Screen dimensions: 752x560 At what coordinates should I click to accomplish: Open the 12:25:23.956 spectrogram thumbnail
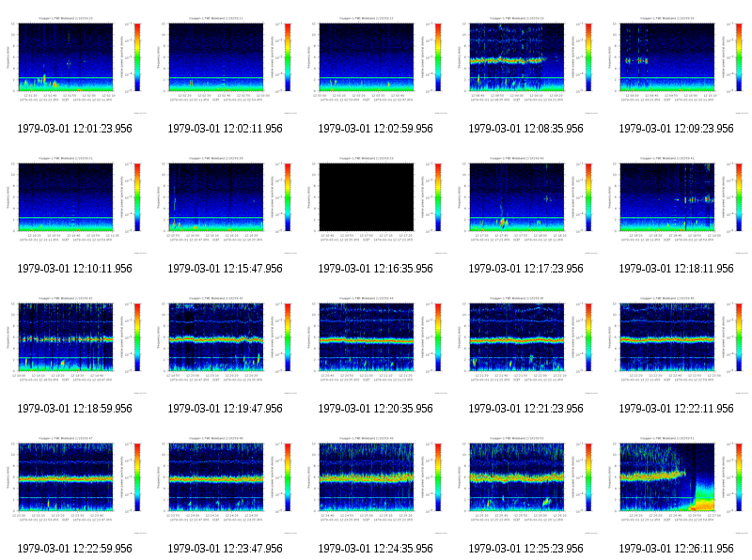coord(526,485)
